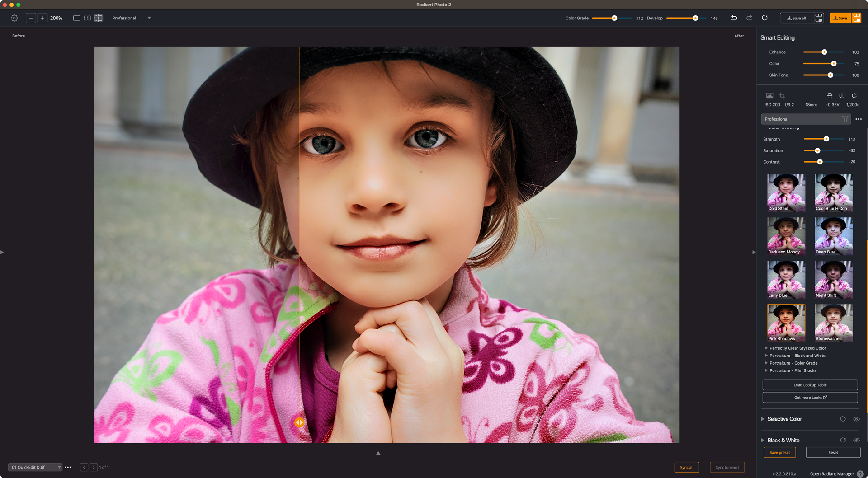Open the 01 QuickEdit D.tif file dropdown
The image size is (868, 478).
click(59, 467)
